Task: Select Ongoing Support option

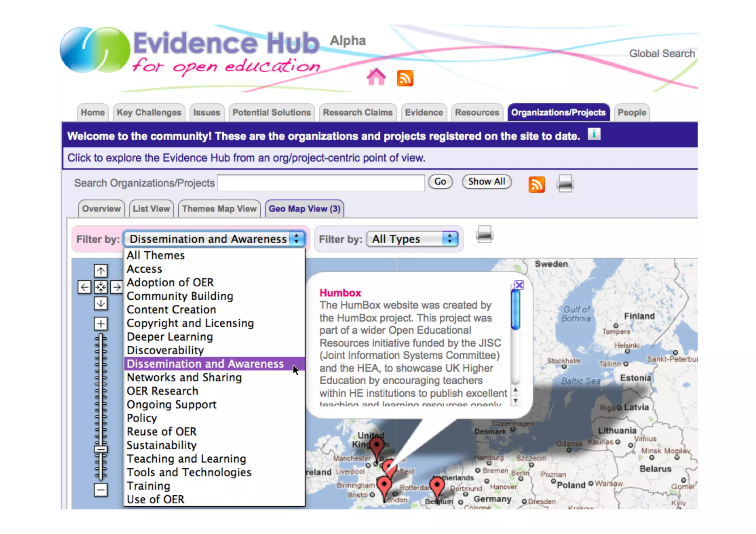Action: [214, 404]
